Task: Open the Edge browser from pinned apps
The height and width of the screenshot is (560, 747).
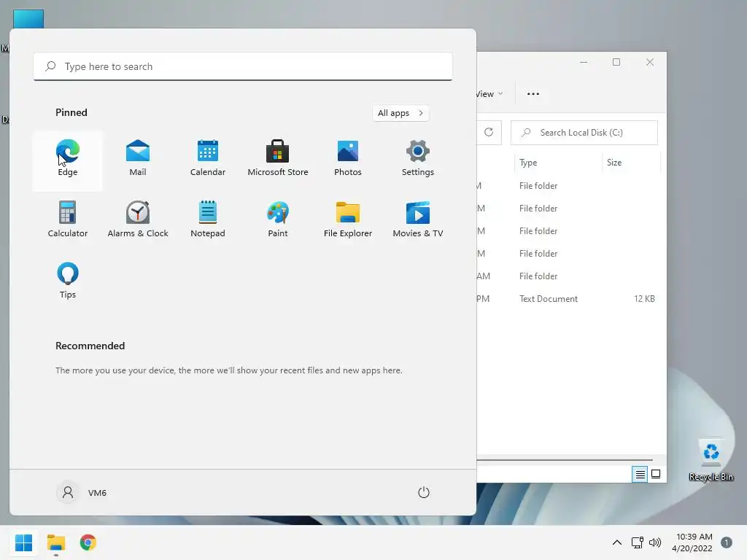Action: (x=68, y=160)
